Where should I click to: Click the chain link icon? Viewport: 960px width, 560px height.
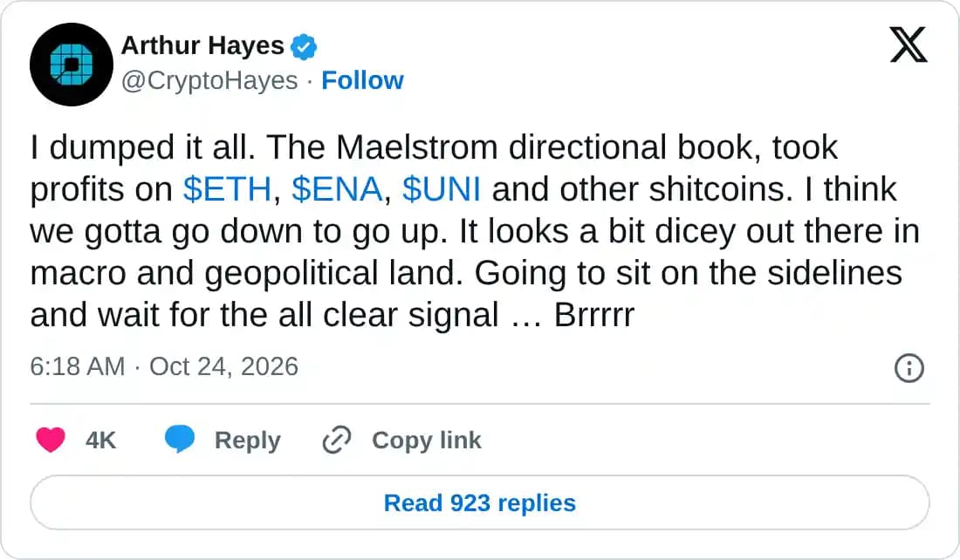(337, 440)
